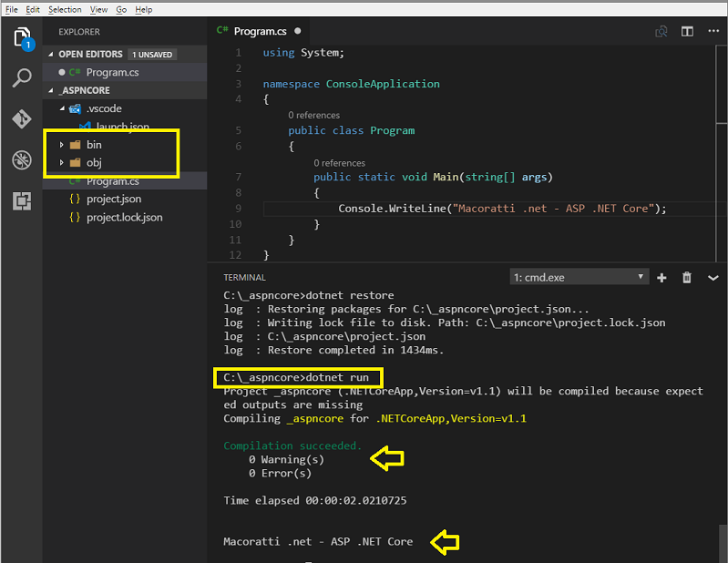
Task: Open the terminal selector dropdown 1: cmd.exe
Action: (x=579, y=277)
